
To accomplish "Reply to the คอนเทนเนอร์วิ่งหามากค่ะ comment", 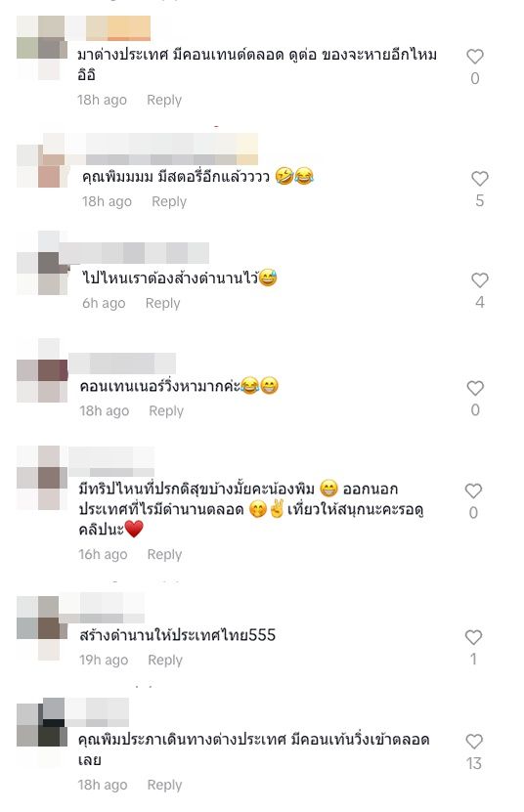I will pos(166,410).
